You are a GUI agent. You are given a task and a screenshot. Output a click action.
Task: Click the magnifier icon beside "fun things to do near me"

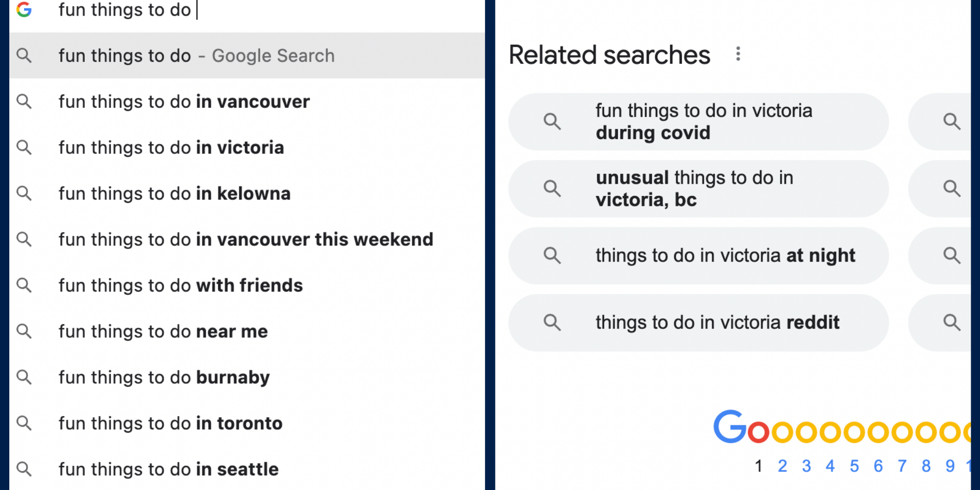click(x=24, y=331)
